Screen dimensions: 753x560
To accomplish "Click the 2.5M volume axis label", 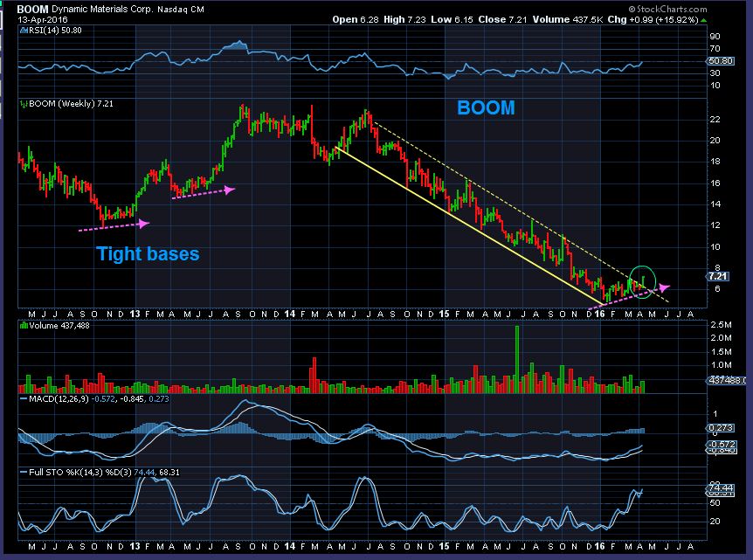I will (x=721, y=325).
